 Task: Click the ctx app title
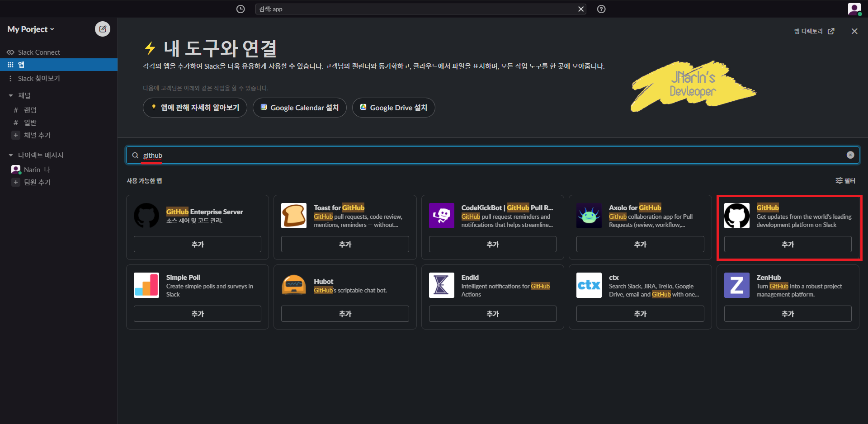(614, 278)
